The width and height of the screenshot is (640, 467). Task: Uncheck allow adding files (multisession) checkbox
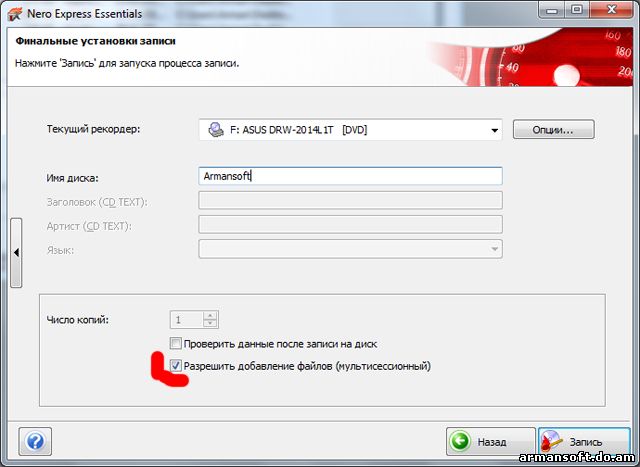click(x=176, y=365)
